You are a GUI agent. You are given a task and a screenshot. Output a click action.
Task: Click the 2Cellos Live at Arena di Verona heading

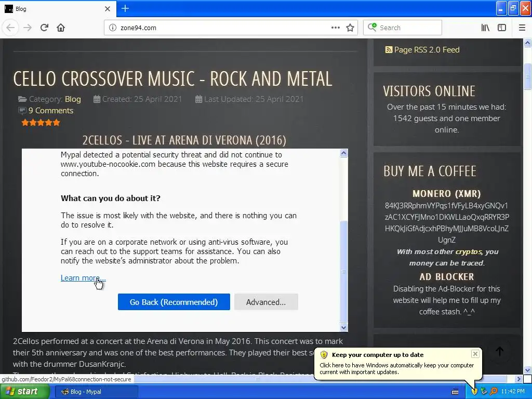184,140
